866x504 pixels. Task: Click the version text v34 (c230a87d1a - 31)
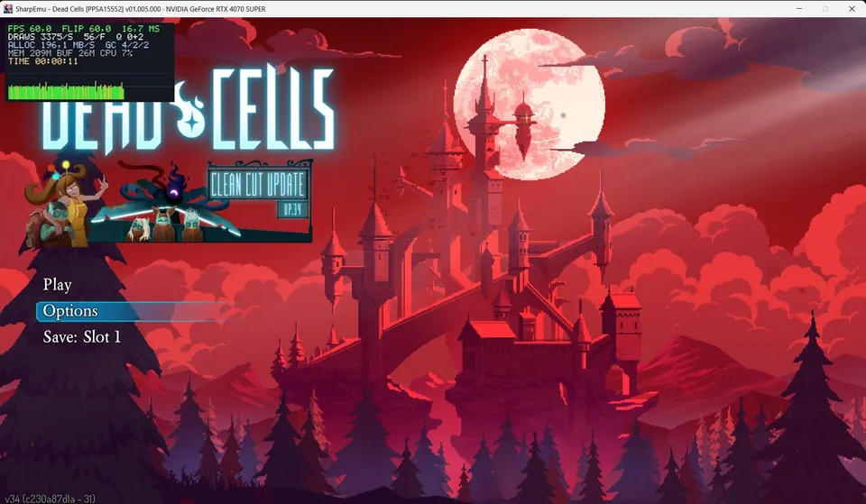50,499
